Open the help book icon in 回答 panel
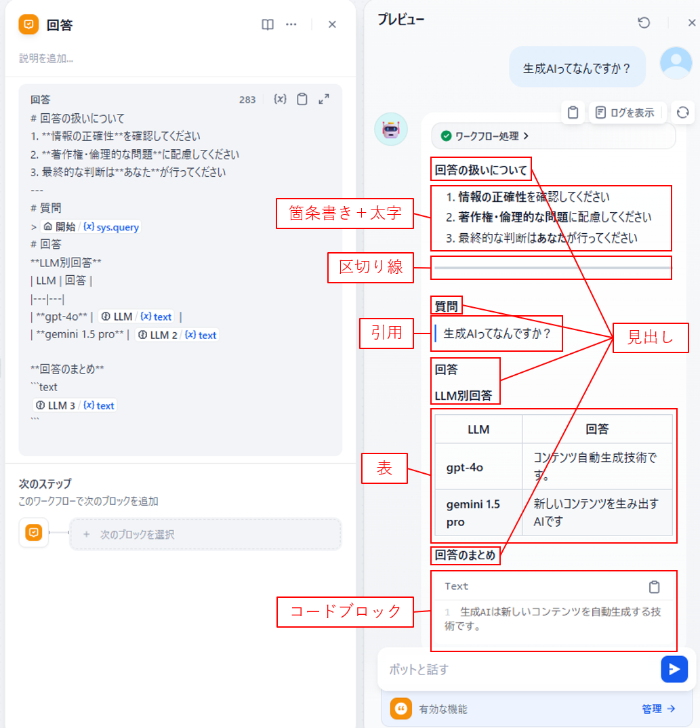The image size is (700, 728). click(268, 24)
